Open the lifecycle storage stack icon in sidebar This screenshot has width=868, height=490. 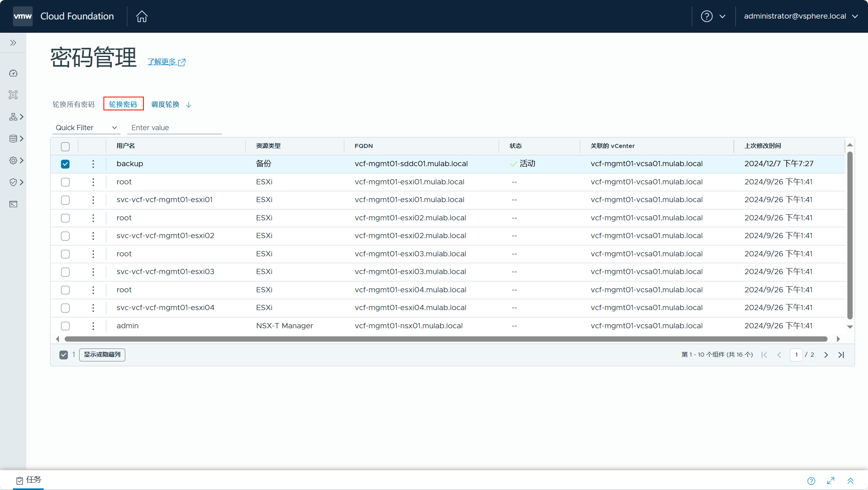click(13, 139)
